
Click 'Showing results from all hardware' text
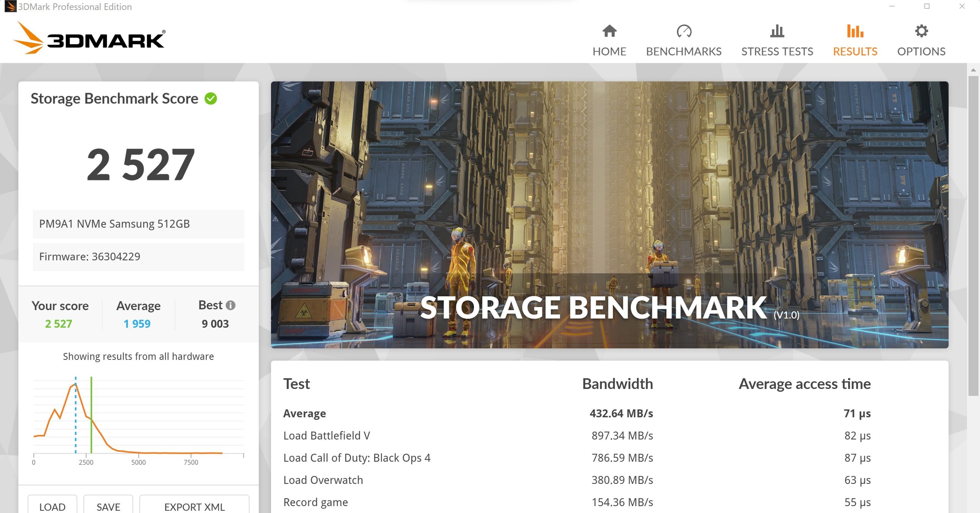[x=138, y=356]
